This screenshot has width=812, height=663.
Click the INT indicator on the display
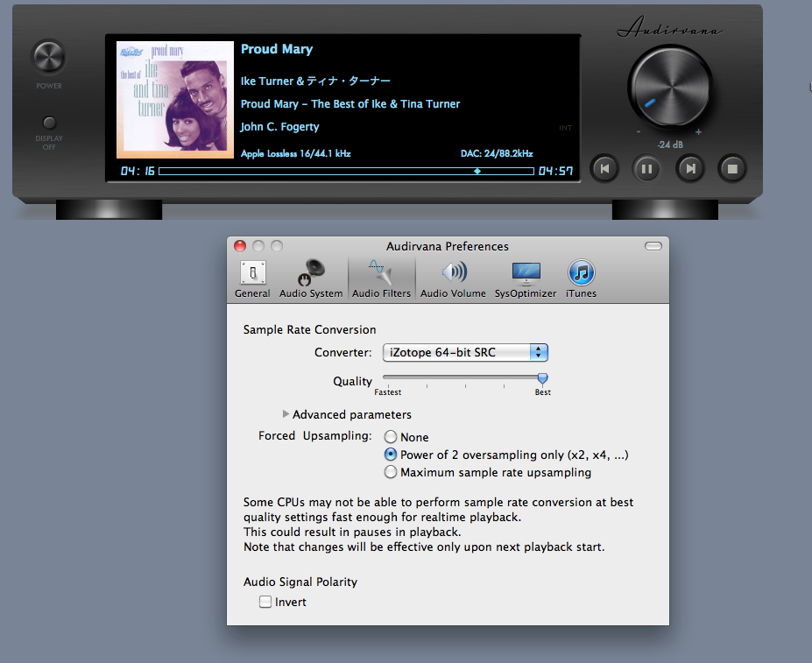(x=566, y=128)
